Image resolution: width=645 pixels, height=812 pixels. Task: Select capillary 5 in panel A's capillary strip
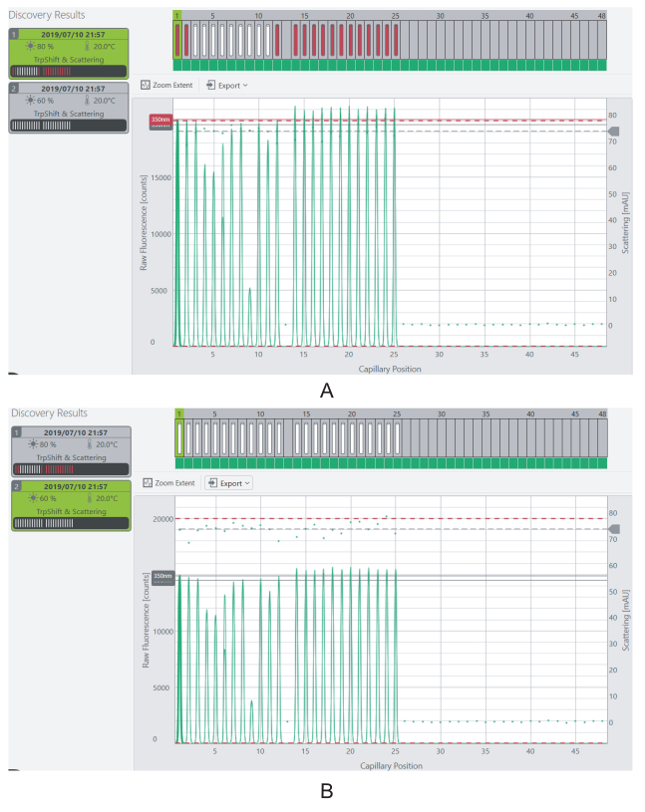213,40
